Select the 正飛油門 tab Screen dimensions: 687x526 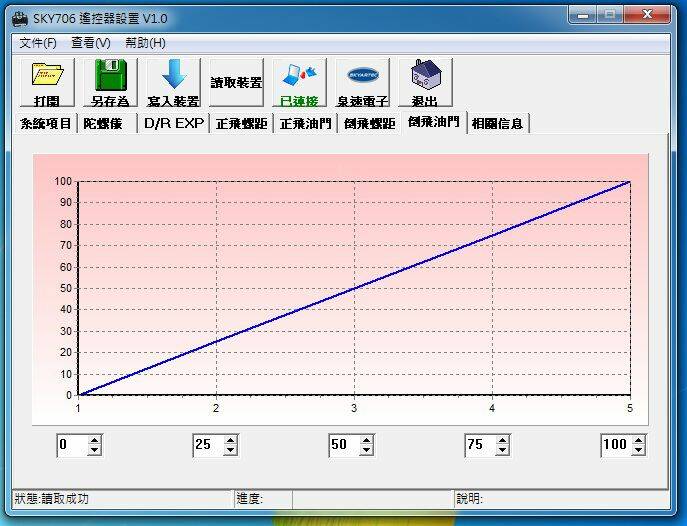coord(305,124)
